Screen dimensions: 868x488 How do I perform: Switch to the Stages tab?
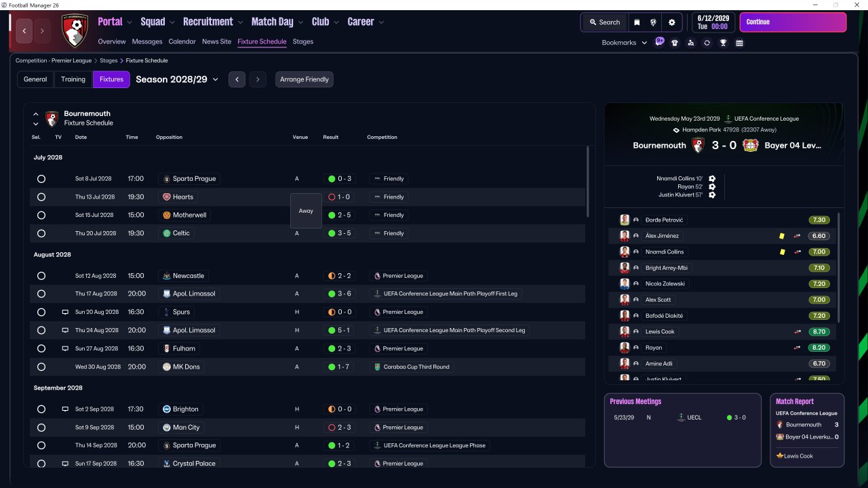pyautogui.click(x=302, y=41)
